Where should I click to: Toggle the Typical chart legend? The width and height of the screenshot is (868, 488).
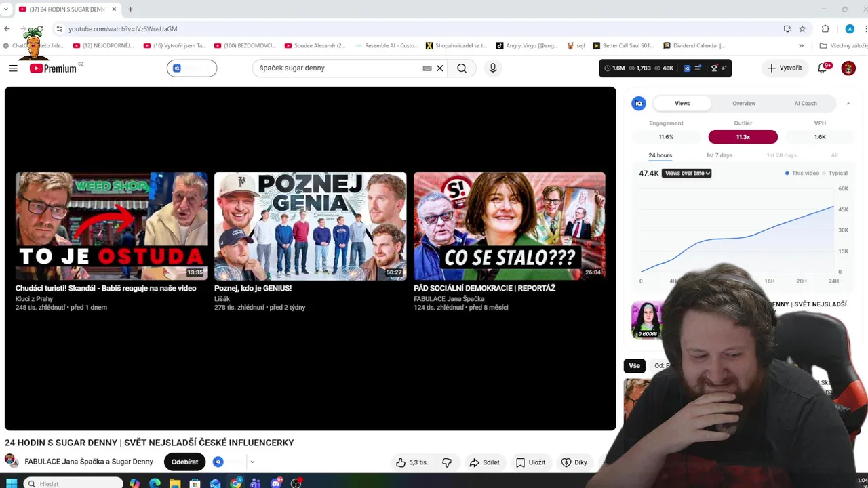click(835, 173)
